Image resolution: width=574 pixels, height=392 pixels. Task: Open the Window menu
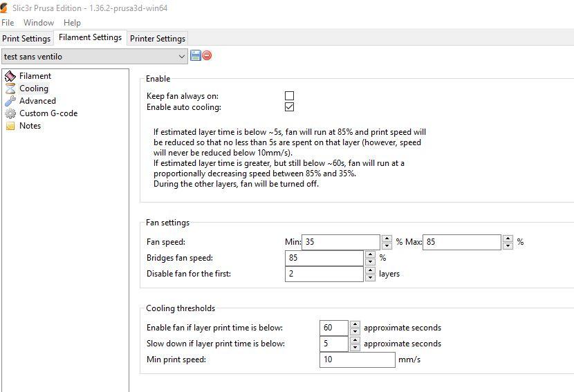[39, 23]
